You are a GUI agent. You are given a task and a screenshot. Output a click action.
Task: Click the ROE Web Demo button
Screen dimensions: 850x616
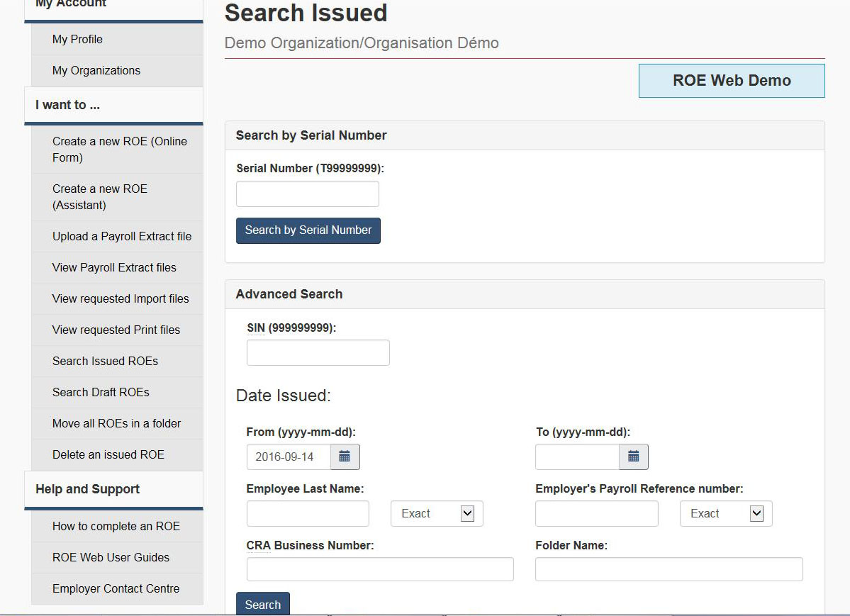[730, 80]
